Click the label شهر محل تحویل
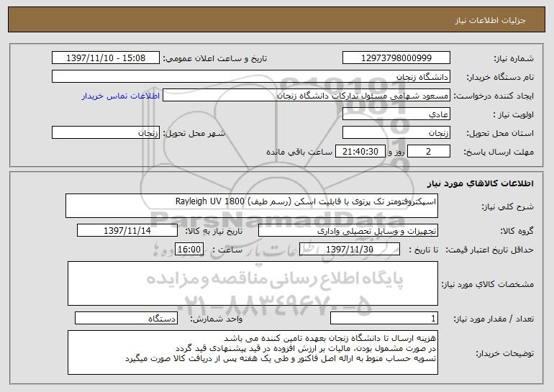 click(x=194, y=133)
